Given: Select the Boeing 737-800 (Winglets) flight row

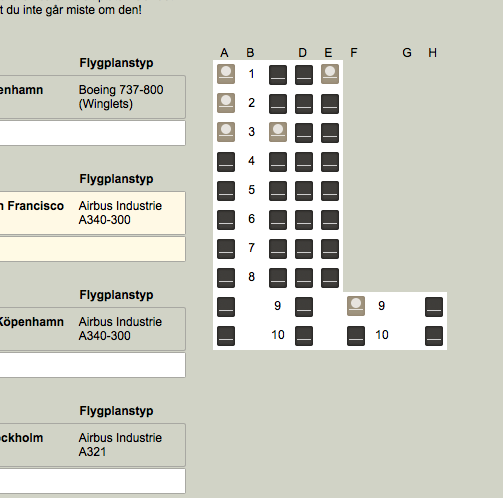Looking at the screenshot, I should [x=93, y=97].
